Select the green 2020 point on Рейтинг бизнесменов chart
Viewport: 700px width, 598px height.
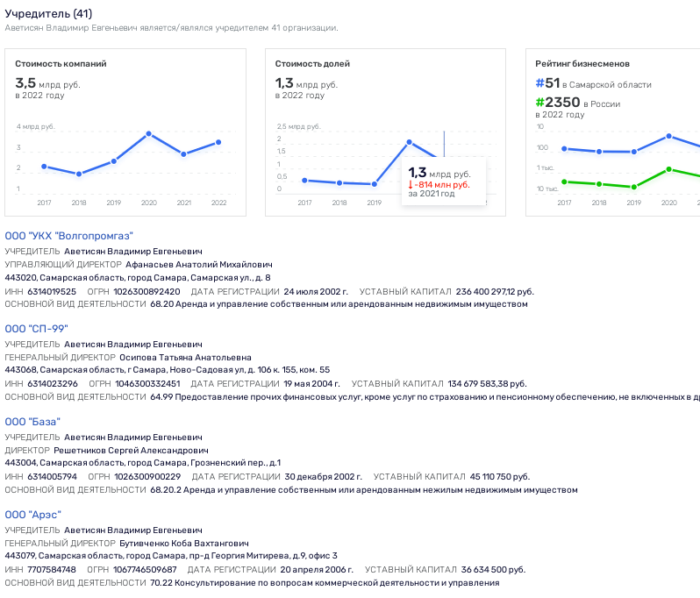coord(668,169)
